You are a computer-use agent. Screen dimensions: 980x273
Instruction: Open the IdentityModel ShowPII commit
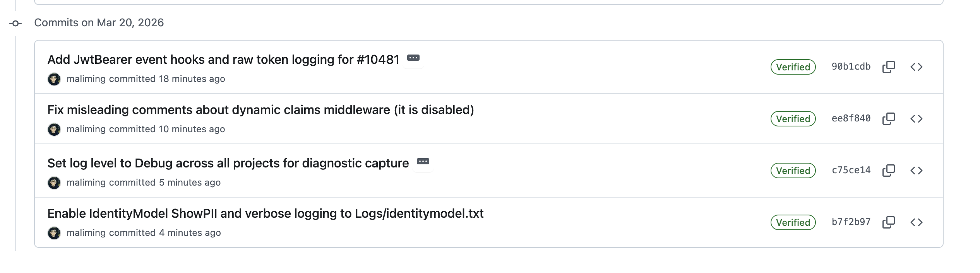pos(265,213)
